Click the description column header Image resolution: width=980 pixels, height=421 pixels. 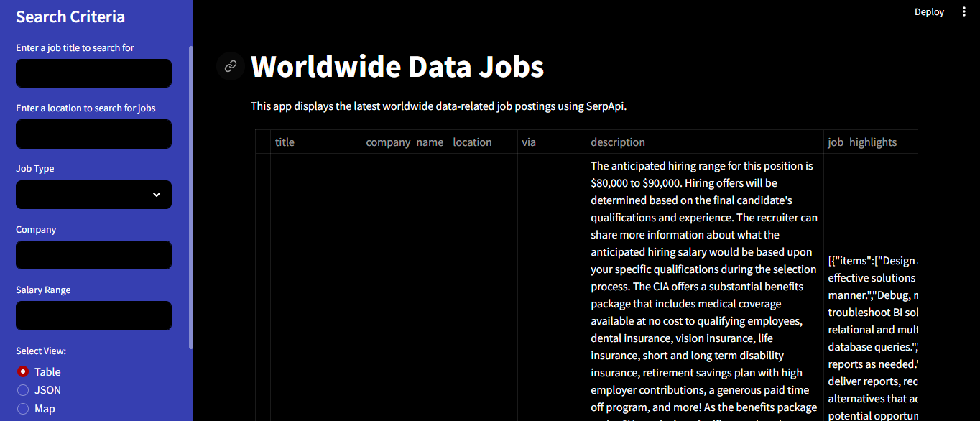tap(618, 142)
